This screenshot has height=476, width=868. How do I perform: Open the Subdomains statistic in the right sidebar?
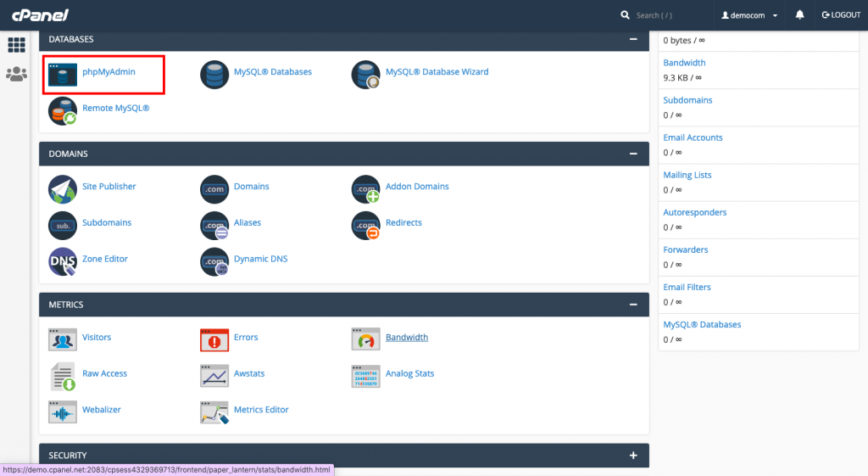[x=687, y=100]
